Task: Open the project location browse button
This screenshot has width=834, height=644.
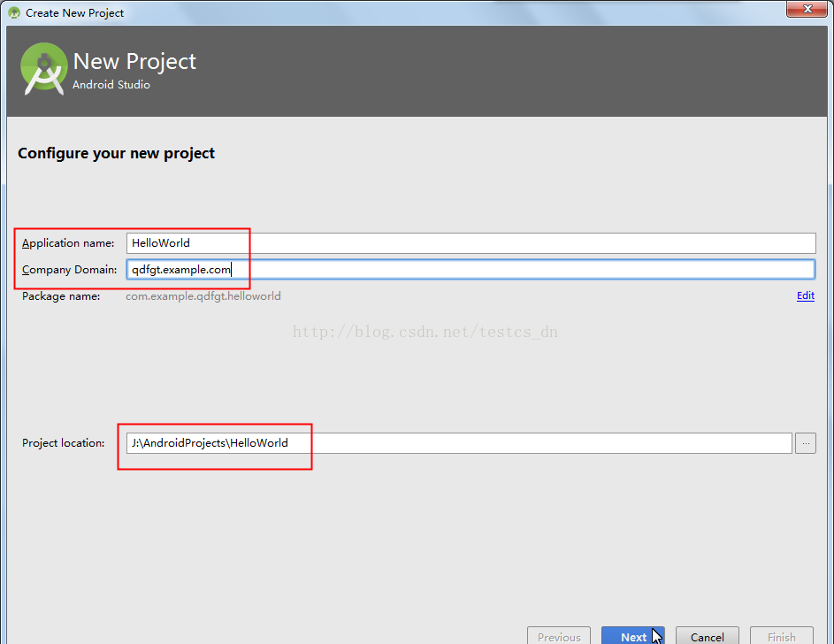Action: coord(806,443)
